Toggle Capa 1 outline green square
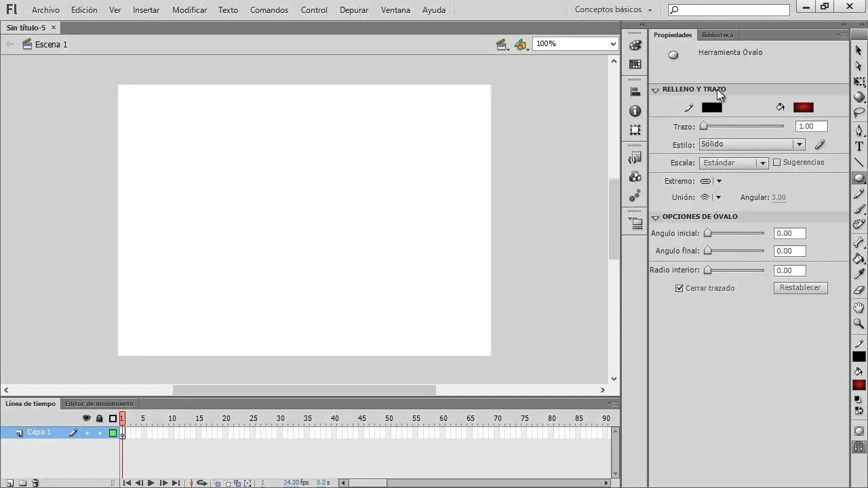 [x=113, y=432]
